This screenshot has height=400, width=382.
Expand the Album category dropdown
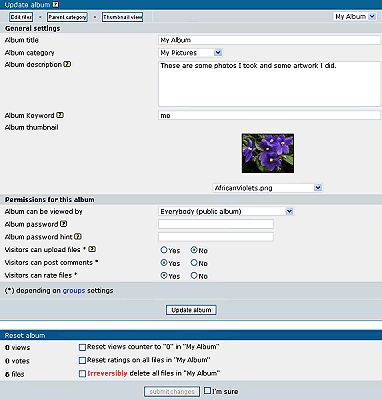coord(190,53)
